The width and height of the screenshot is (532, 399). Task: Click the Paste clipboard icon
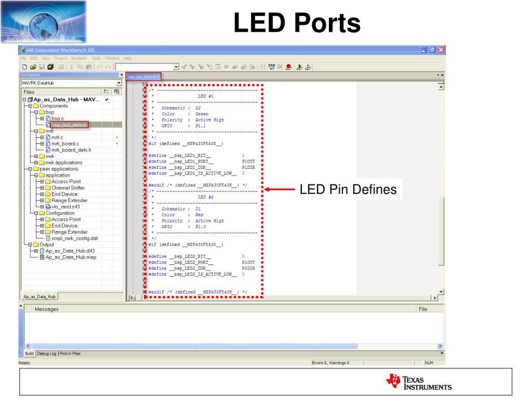88,67
